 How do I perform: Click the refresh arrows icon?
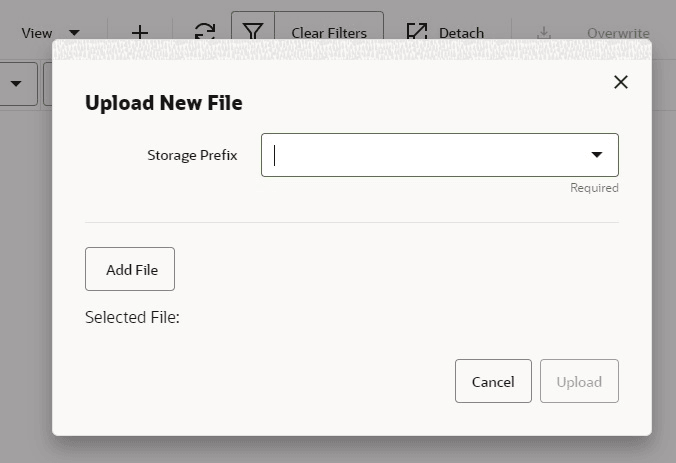(205, 32)
